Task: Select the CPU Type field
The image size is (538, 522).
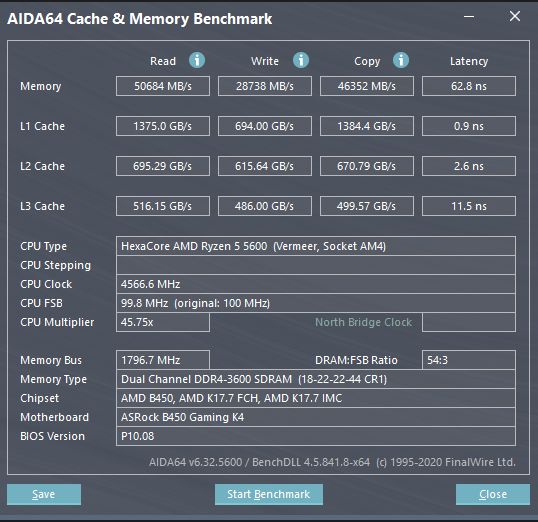Action: coord(316,246)
